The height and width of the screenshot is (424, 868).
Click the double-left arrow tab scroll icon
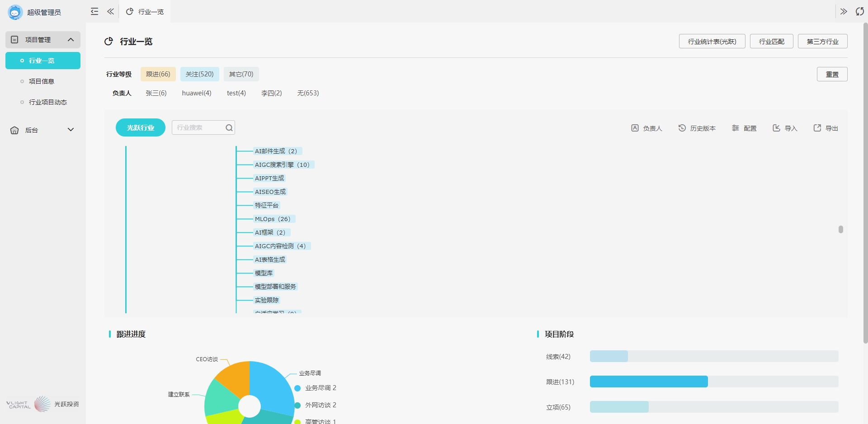pyautogui.click(x=110, y=11)
